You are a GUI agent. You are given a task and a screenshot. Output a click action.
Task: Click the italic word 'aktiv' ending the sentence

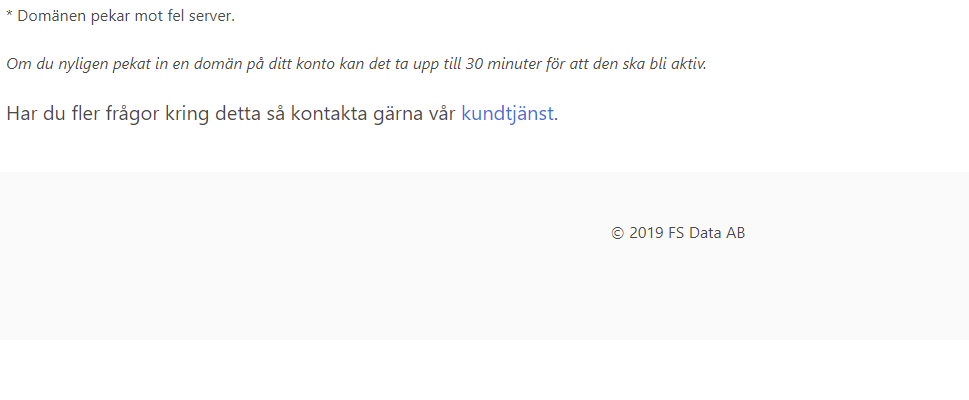coord(688,64)
